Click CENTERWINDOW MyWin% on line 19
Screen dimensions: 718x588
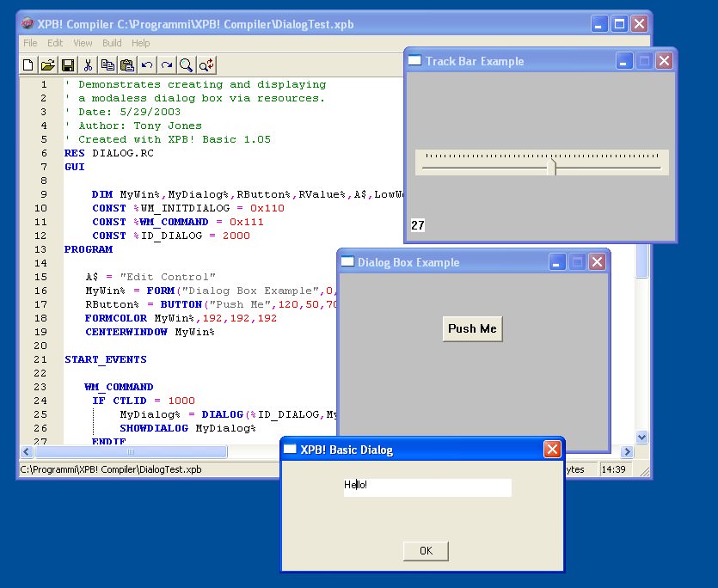[x=150, y=332]
